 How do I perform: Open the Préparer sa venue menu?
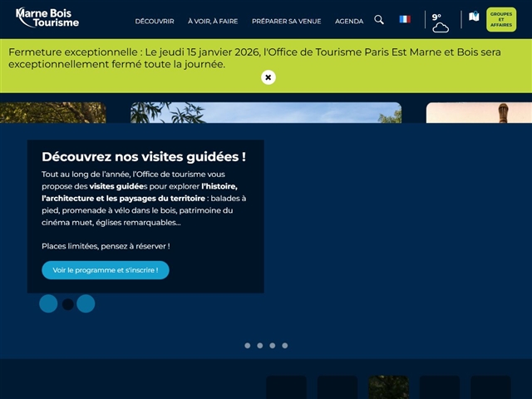coord(286,21)
